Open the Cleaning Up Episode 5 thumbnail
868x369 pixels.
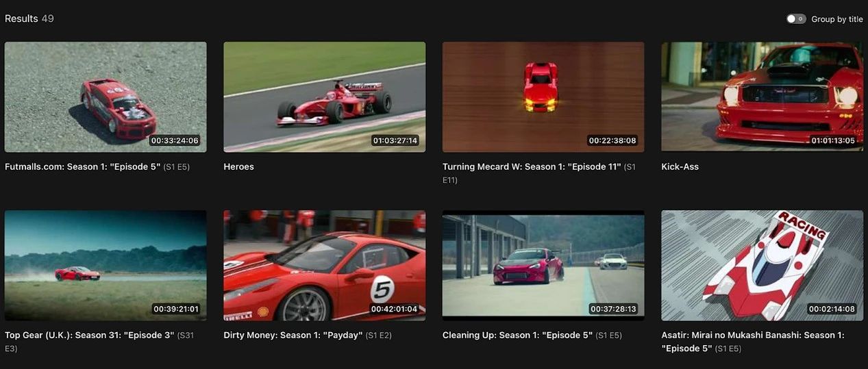click(x=543, y=266)
